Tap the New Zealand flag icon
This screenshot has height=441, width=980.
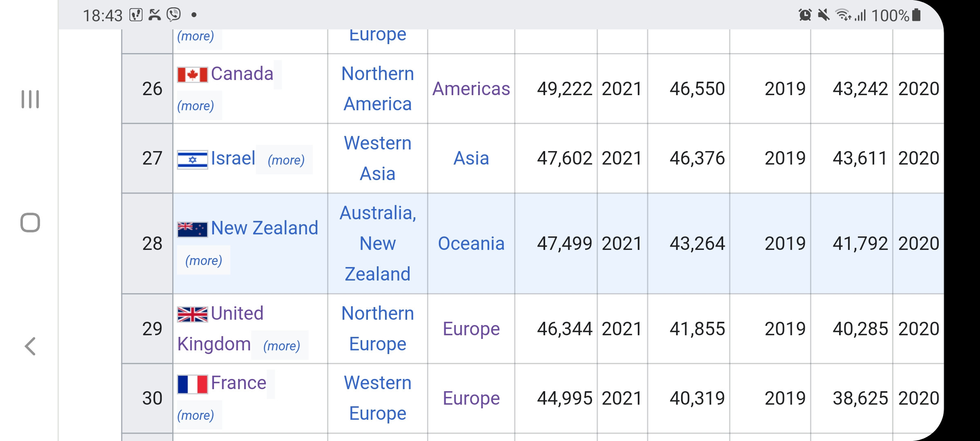coord(192,229)
